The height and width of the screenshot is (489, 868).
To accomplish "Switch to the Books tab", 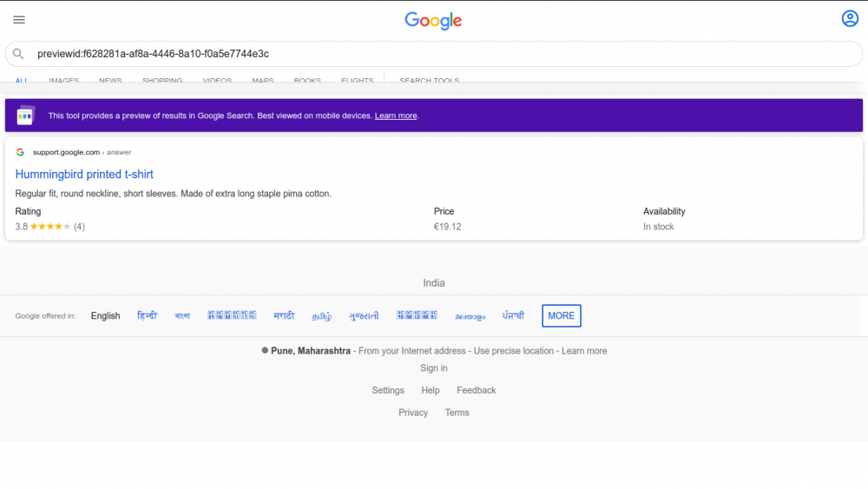I will tap(307, 80).
